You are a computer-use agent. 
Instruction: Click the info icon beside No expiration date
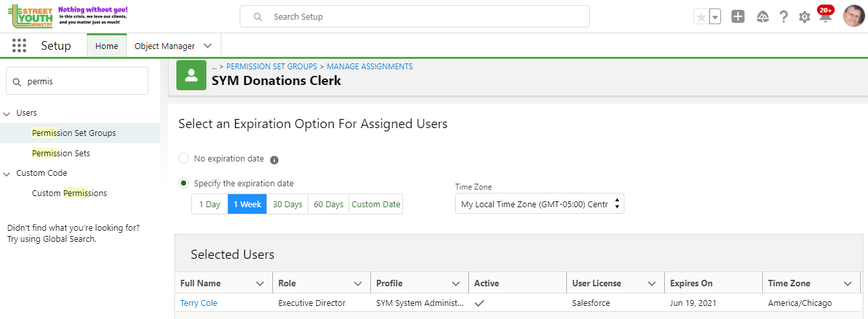tap(274, 159)
